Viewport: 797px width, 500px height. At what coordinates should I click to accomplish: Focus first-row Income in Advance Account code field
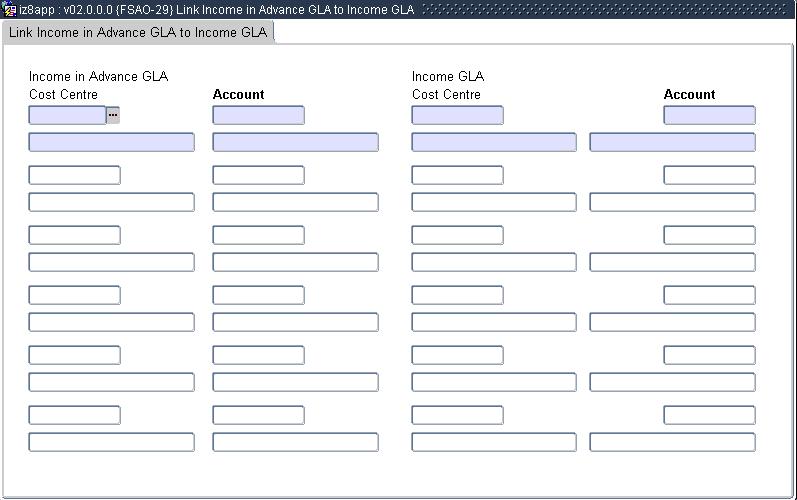[258, 115]
